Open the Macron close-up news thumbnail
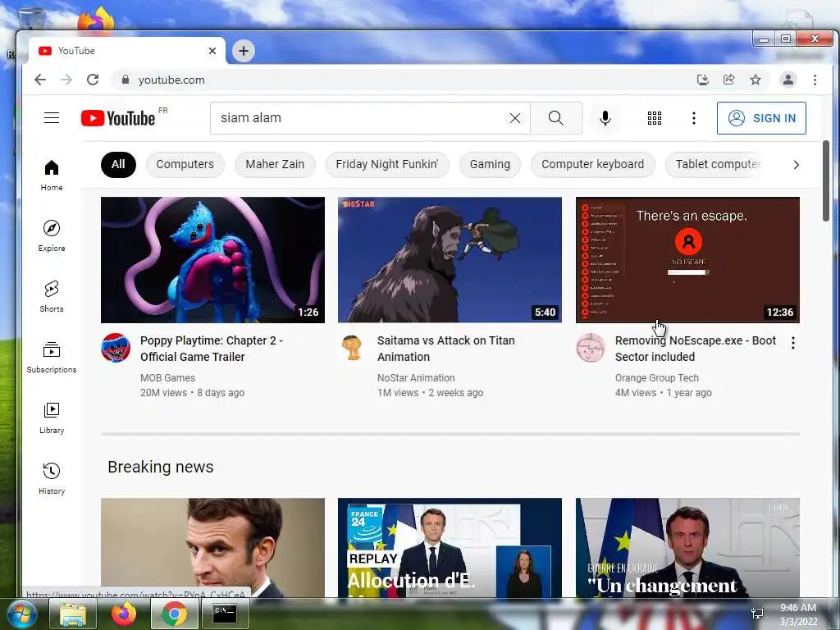This screenshot has height=630, width=840. tap(212, 547)
